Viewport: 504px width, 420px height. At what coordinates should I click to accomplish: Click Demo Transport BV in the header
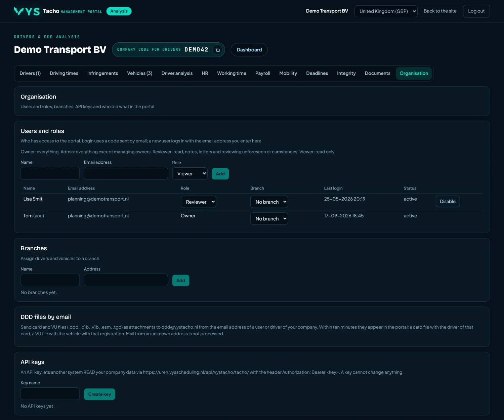coord(327,11)
